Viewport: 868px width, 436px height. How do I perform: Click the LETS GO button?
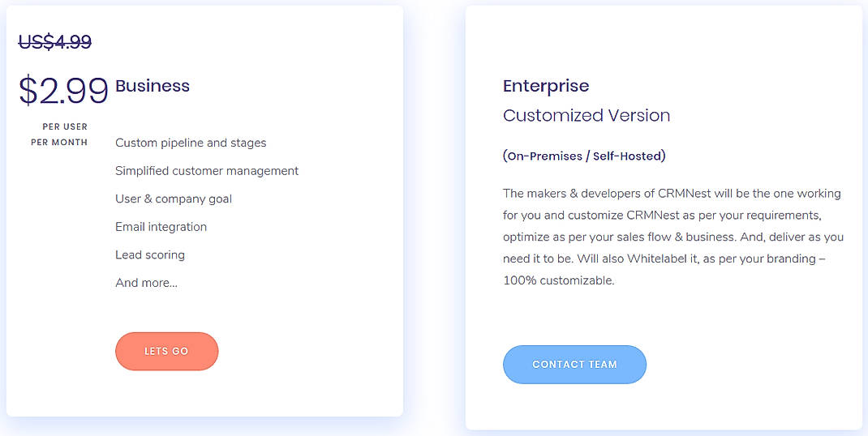[166, 351]
